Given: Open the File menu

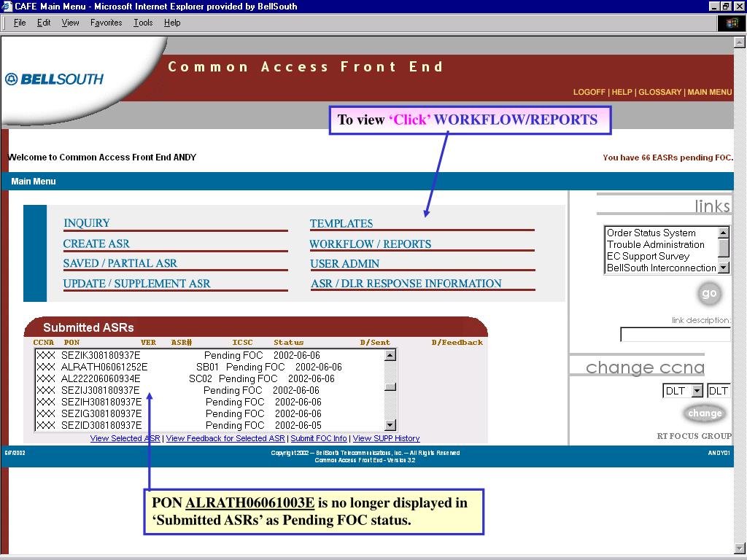Looking at the screenshot, I should 20,23.
